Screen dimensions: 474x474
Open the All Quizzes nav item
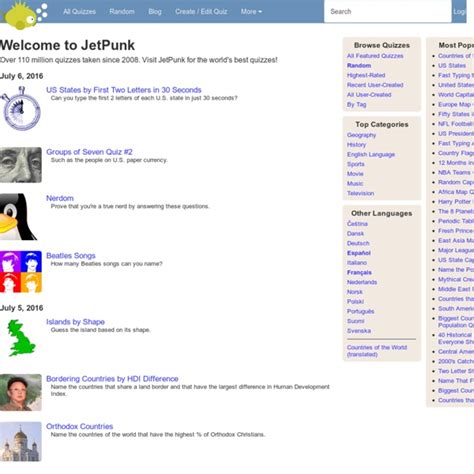point(79,12)
